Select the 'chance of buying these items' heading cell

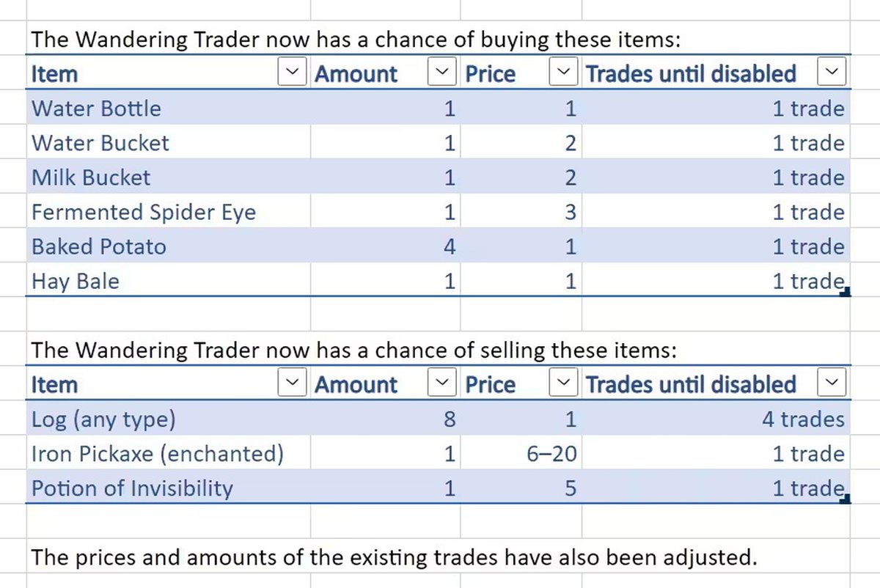(x=356, y=40)
